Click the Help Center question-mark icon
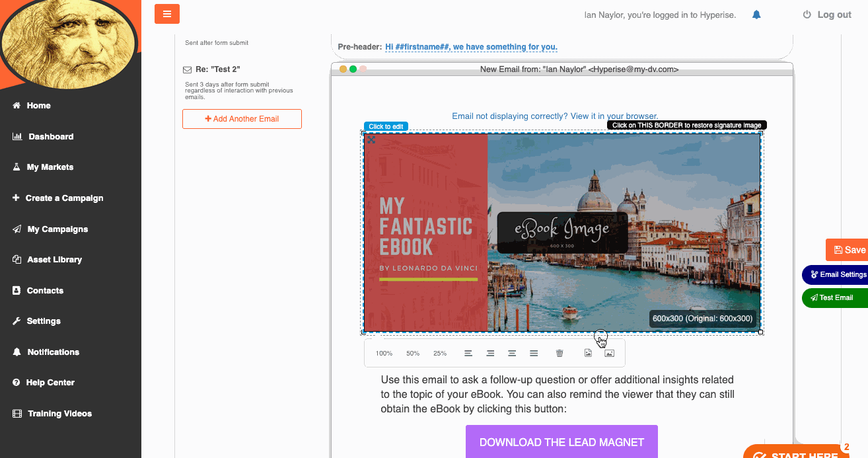 click(17, 383)
